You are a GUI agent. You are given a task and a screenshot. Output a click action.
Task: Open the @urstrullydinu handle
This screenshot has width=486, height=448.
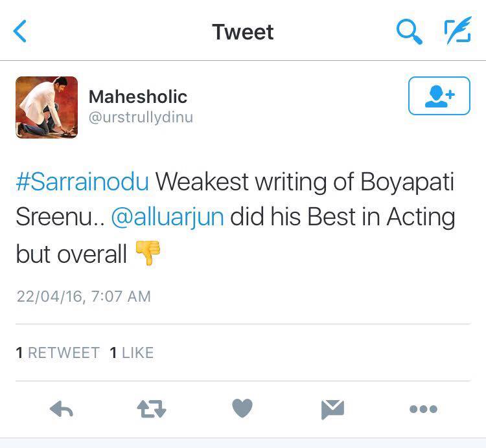tap(141, 117)
